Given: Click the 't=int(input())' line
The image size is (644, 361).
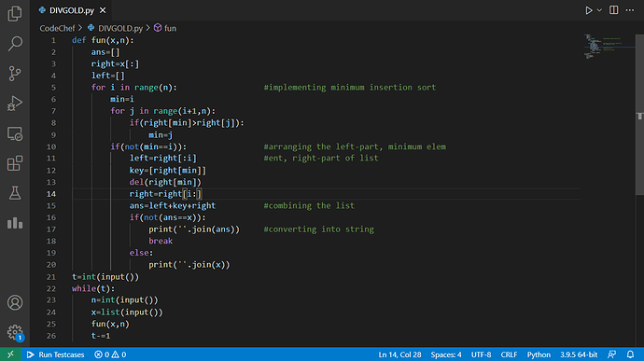Looking at the screenshot, I should [105, 277].
